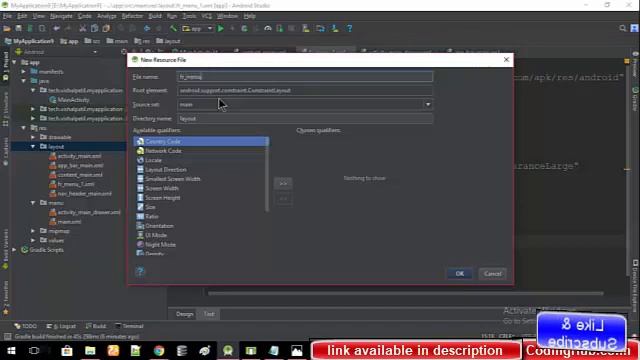The image size is (640, 360).
Task: Select Night Mode qualifier
Action: (200, 245)
